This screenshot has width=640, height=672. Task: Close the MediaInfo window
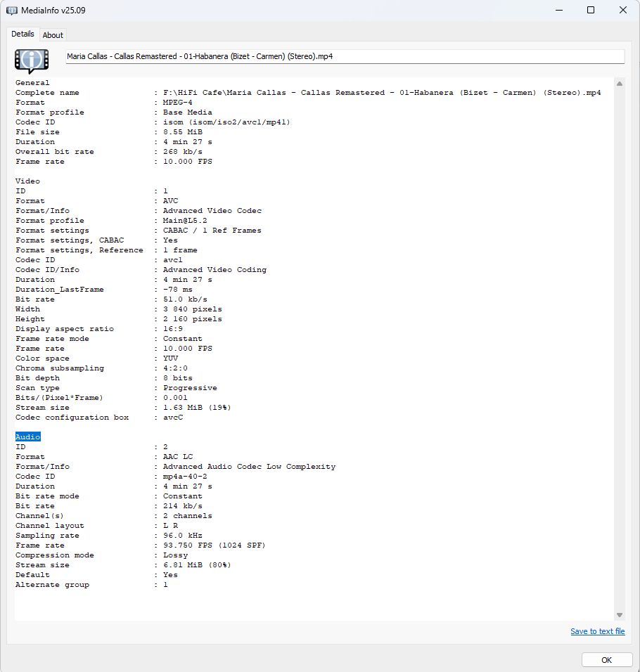click(623, 10)
